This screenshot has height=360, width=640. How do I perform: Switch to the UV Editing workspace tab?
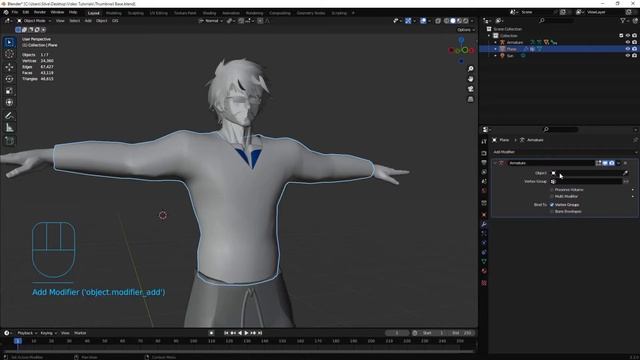tap(158, 13)
